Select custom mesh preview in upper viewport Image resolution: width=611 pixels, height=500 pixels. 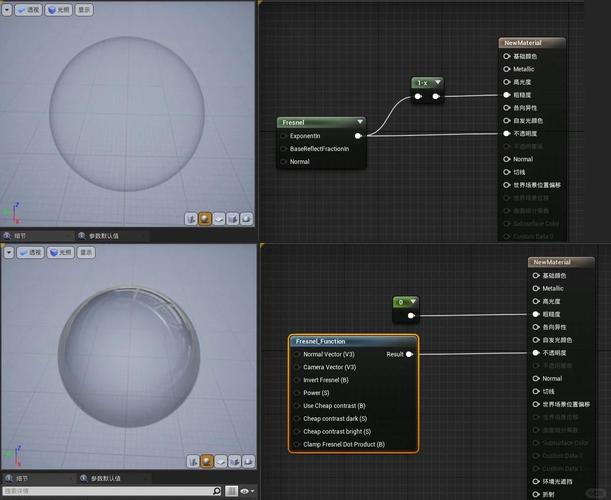pyautogui.click(x=247, y=219)
